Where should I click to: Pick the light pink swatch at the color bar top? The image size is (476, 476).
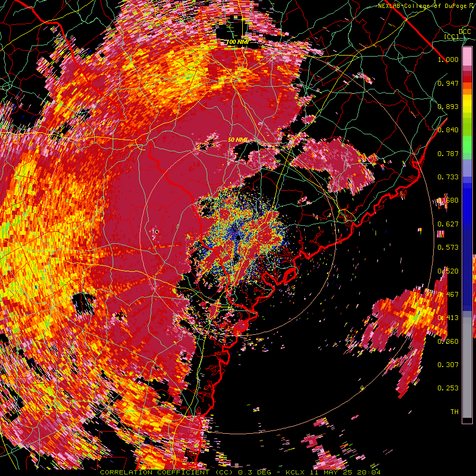click(x=467, y=56)
